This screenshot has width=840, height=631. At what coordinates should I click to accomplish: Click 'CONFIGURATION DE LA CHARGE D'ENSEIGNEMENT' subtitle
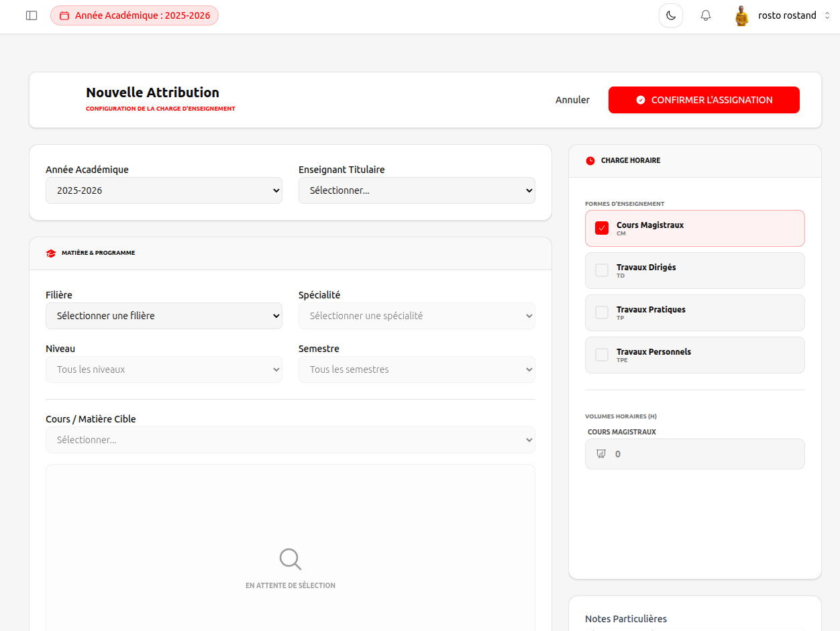(x=160, y=109)
